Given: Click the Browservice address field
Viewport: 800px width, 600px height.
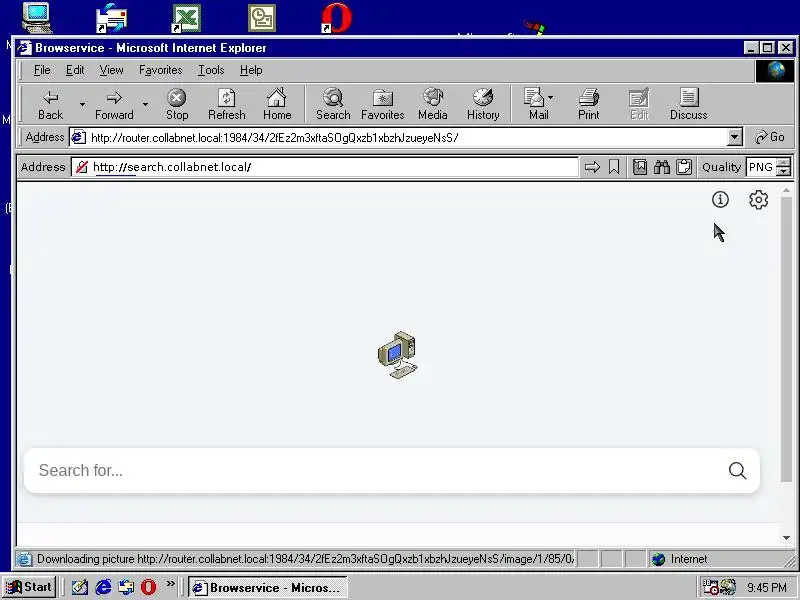Looking at the screenshot, I should pos(324,167).
